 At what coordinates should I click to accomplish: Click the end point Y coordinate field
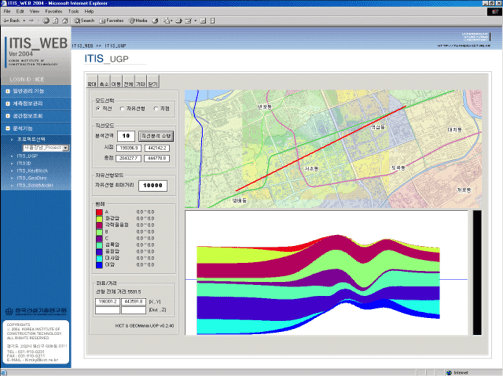coord(157,158)
